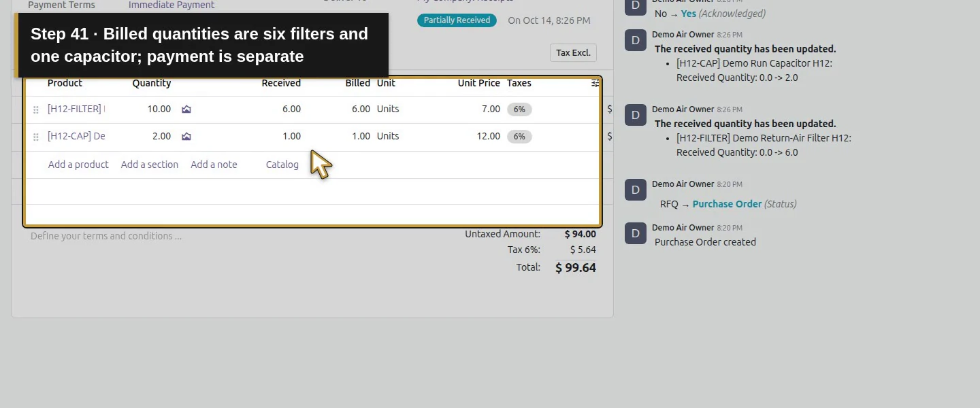The image size is (980, 408).
Task: Click the Purchase Order created message
Action: [705, 242]
